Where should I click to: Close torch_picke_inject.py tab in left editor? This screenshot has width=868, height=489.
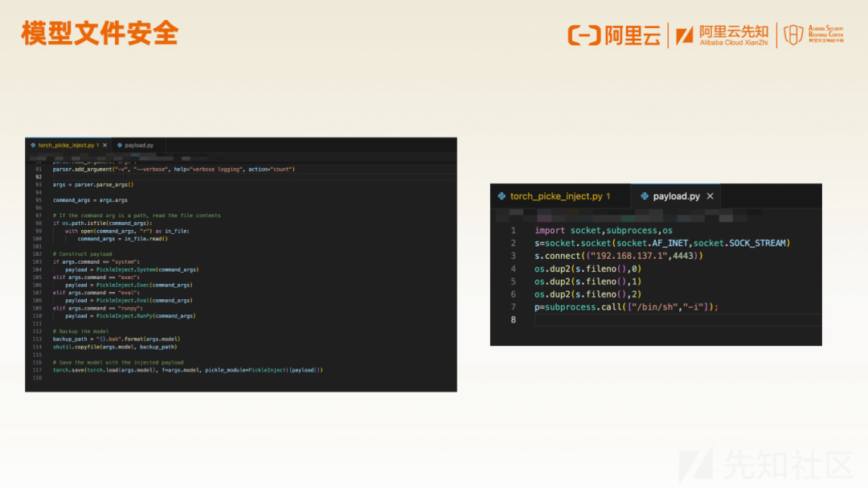coord(104,145)
